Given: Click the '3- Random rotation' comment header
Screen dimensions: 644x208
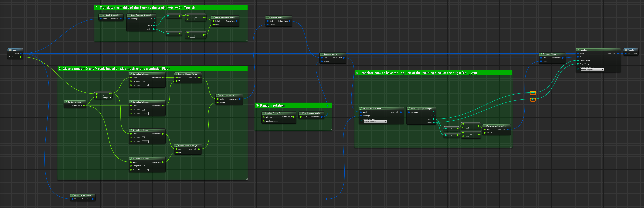Looking at the screenshot, I should coord(271,105).
